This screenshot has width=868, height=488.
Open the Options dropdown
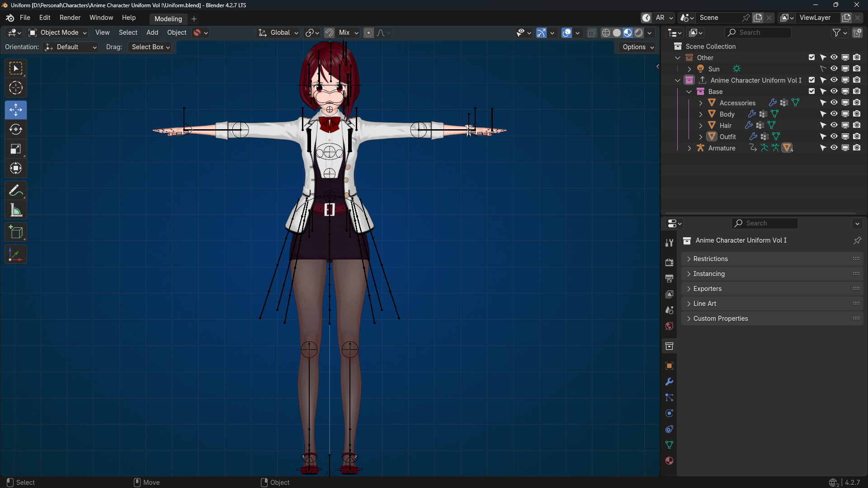click(638, 47)
